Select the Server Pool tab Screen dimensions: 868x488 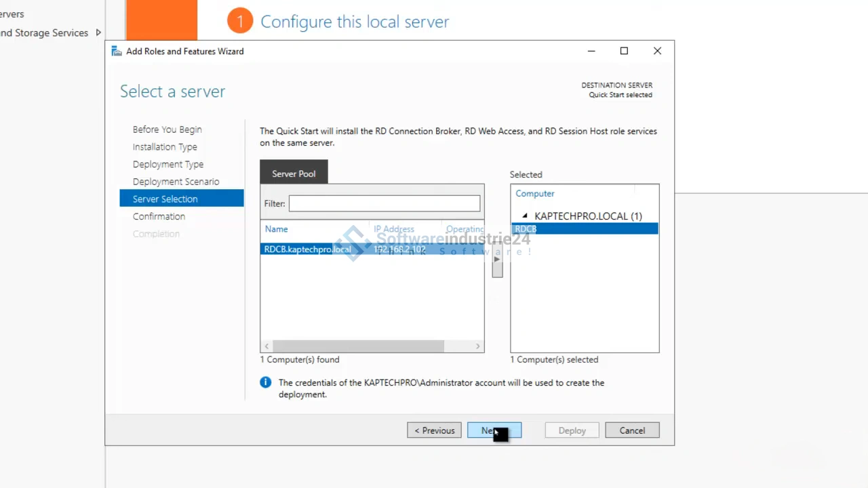[x=294, y=174]
